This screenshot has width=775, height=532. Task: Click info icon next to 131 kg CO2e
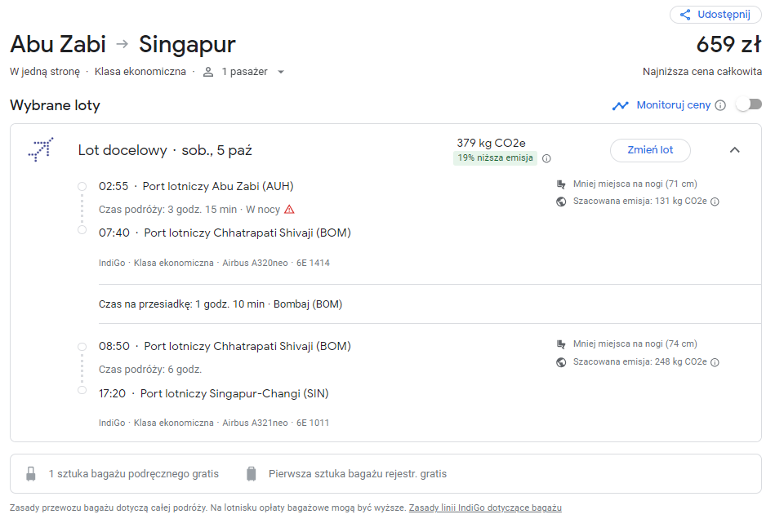715,202
